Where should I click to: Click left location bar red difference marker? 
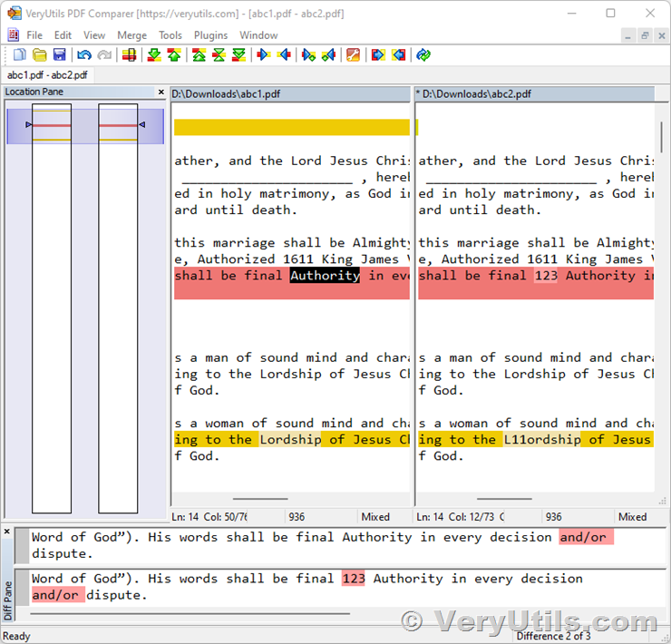click(x=52, y=125)
